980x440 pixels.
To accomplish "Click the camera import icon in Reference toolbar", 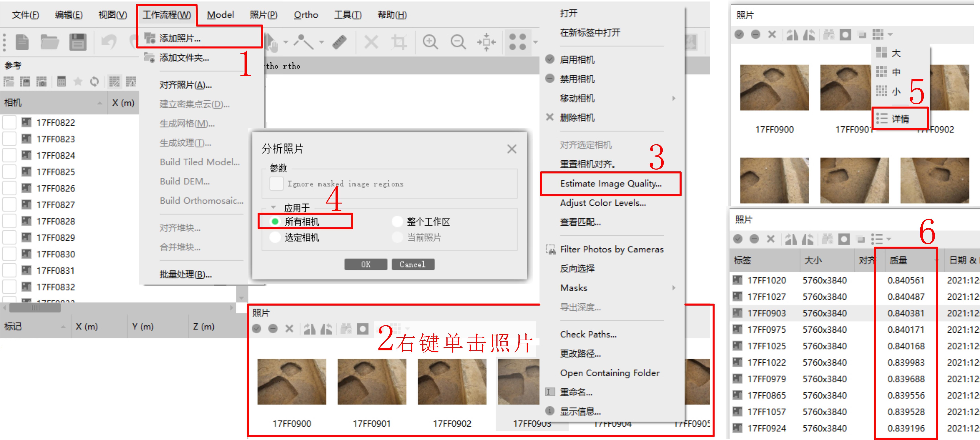I will click(x=41, y=81).
